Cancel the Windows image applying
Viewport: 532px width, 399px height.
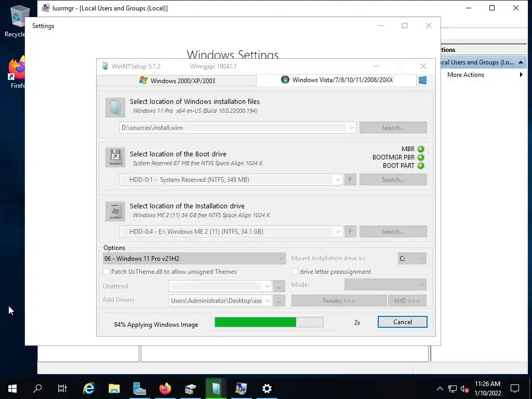(x=403, y=322)
